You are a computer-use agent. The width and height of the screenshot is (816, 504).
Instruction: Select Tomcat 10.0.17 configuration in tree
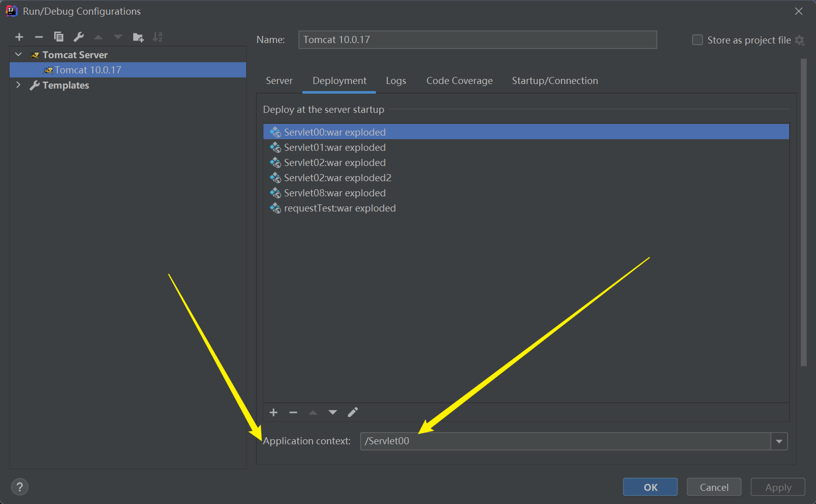(x=128, y=70)
